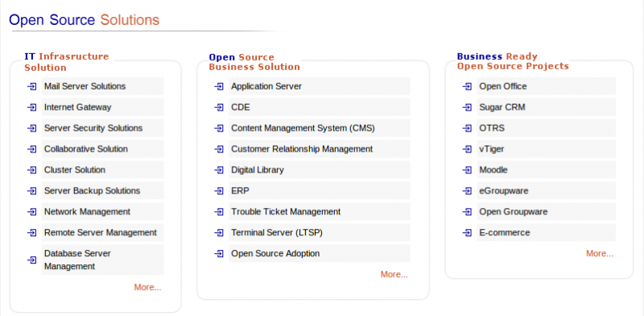Image resolution: width=644 pixels, height=316 pixels.
Task: Click the arrow icon beside Open Source Adoption
Action: tap(219, 253)
